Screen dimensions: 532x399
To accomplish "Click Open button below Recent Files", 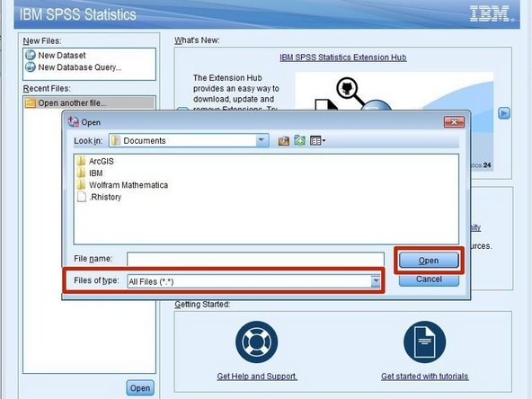I will pos(140,388).
